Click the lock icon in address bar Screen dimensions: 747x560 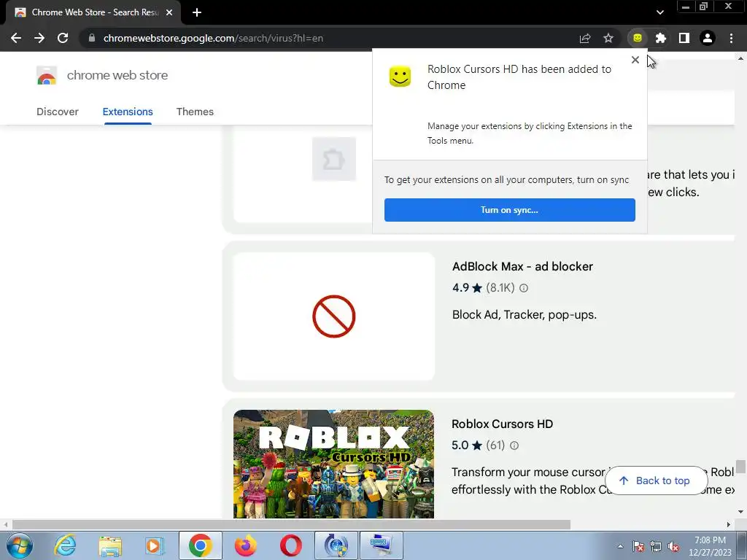click(x=92, y=38)
